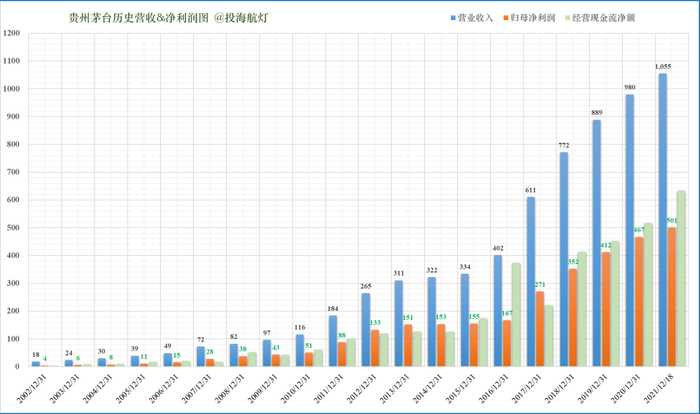Viewport: 700px width, 414px height.
Task: Click the chart title 贵州茅台历史营收&净利润图
Action: coord(138,18)
